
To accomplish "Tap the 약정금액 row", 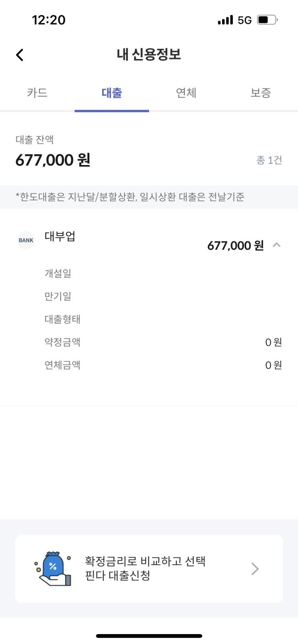I will pos(163,342).
